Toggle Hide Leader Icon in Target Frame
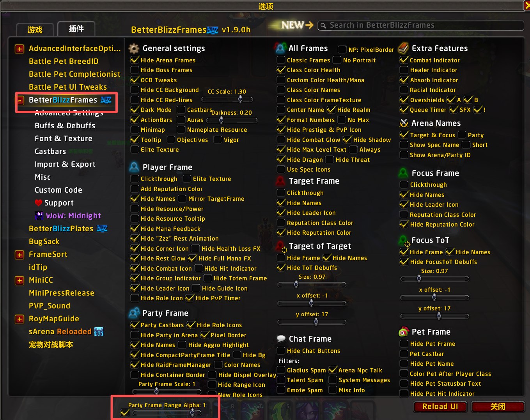Image resolution: width=530 pixels, height=420 pixels. 281,213
